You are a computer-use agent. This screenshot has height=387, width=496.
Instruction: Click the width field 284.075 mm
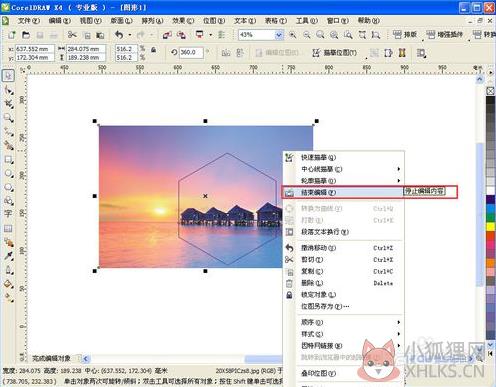click(x=86, y=49)
